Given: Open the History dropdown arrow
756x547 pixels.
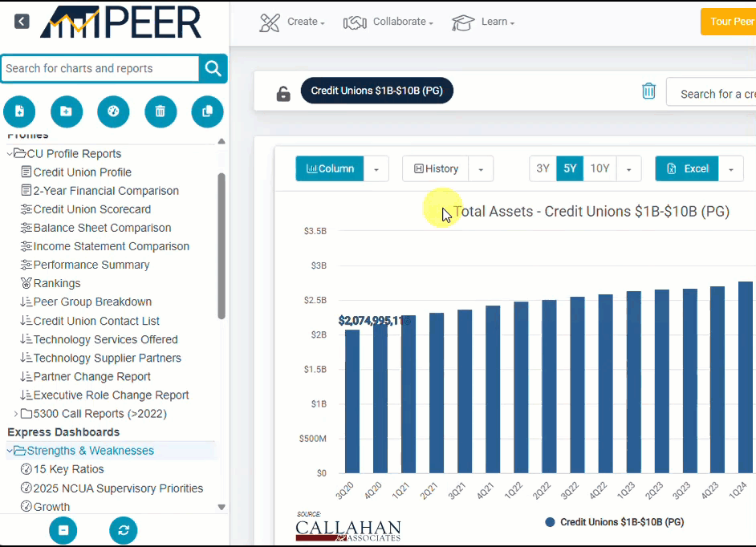Looking at the screenshot, I should pos(481,168).
